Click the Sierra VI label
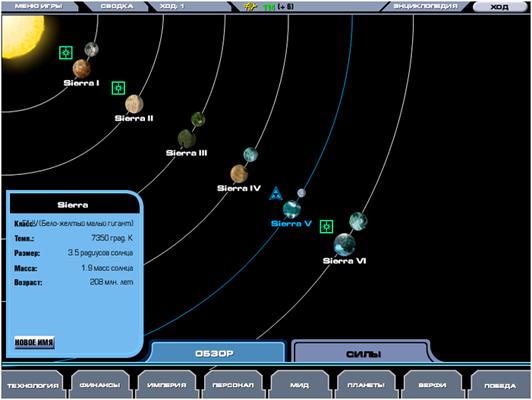The height and width of the screenshot is (400, 532). [x=344, y=261]
